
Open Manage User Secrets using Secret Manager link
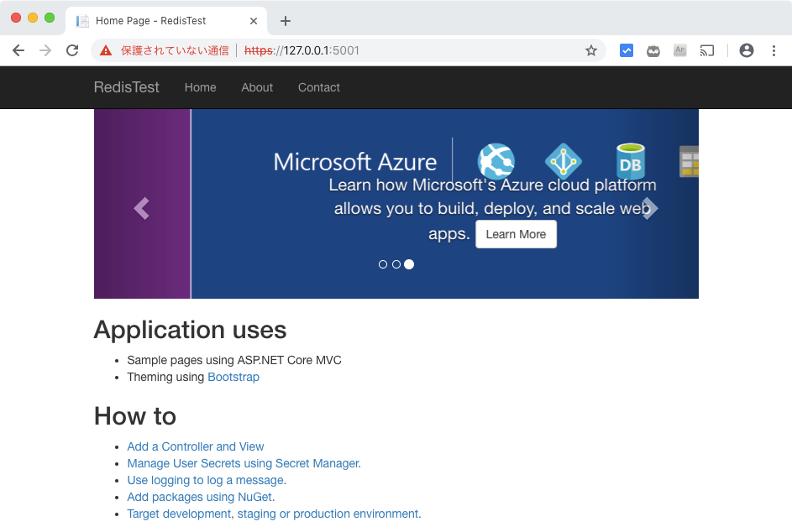point(244,463)
